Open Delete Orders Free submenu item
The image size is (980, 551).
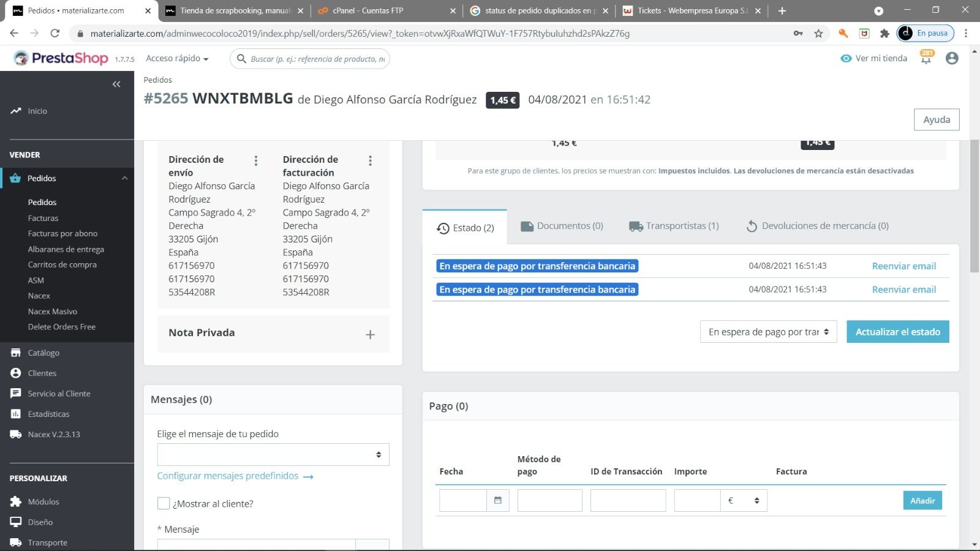point(61,327)
